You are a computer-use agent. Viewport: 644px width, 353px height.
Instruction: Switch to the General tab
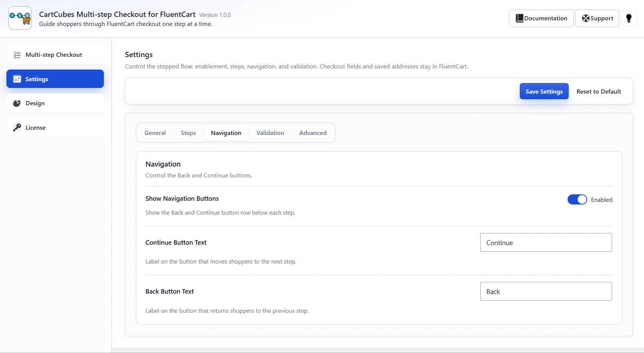click(x=155, y=133)
